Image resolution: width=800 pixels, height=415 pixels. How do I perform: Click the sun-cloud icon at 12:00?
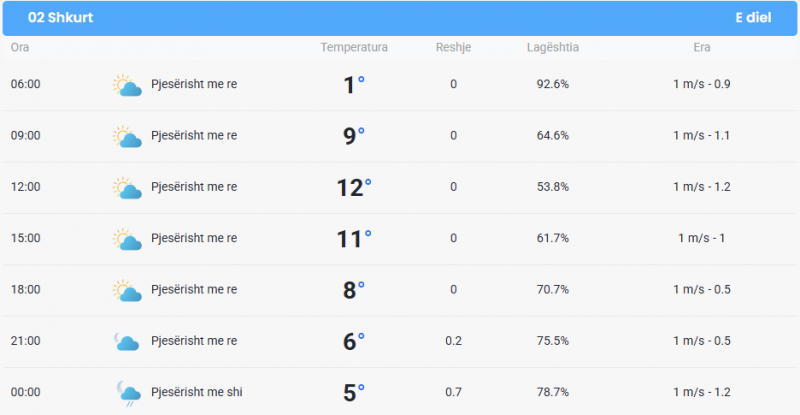pyautogui.click(x=127, y=188)
